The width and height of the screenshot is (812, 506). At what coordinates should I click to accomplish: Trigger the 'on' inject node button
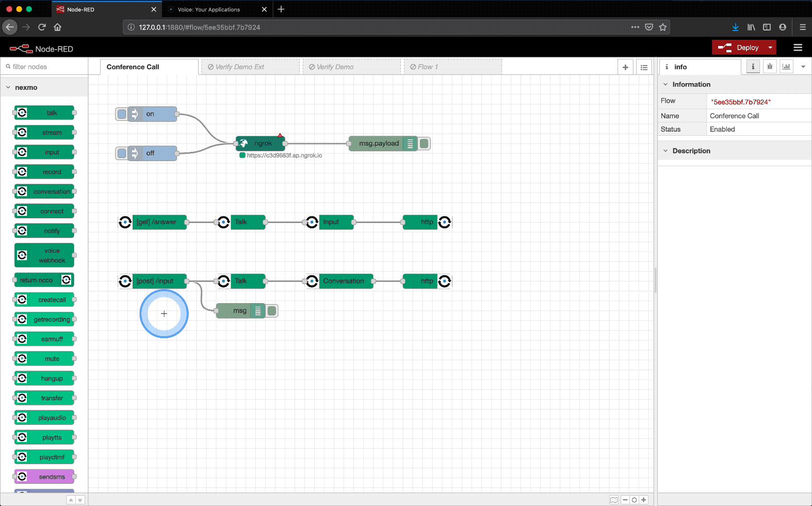point(122,114)
